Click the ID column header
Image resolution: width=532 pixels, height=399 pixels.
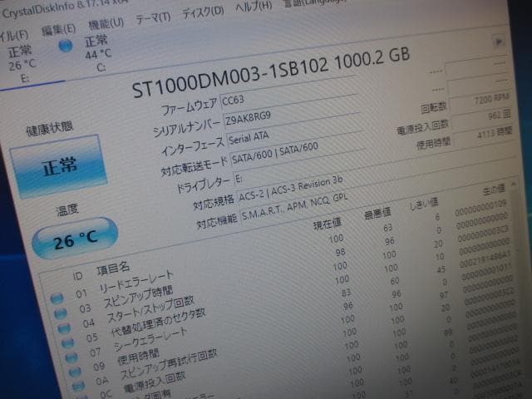(x=77, y=276)
